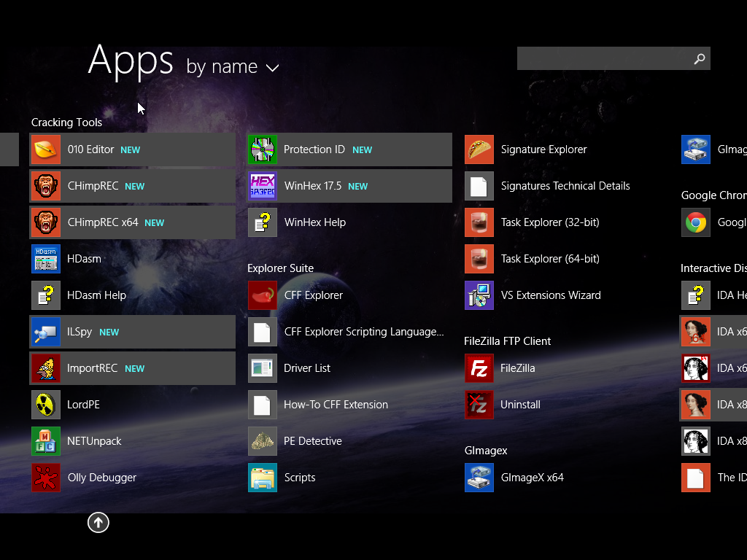Open HDasm Help icon

pos(46,295)
